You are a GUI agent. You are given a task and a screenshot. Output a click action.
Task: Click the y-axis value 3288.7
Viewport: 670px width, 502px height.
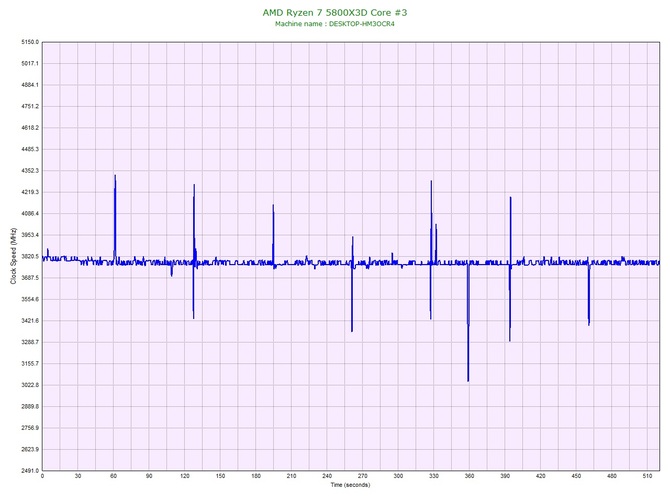(x=30, y=342)
